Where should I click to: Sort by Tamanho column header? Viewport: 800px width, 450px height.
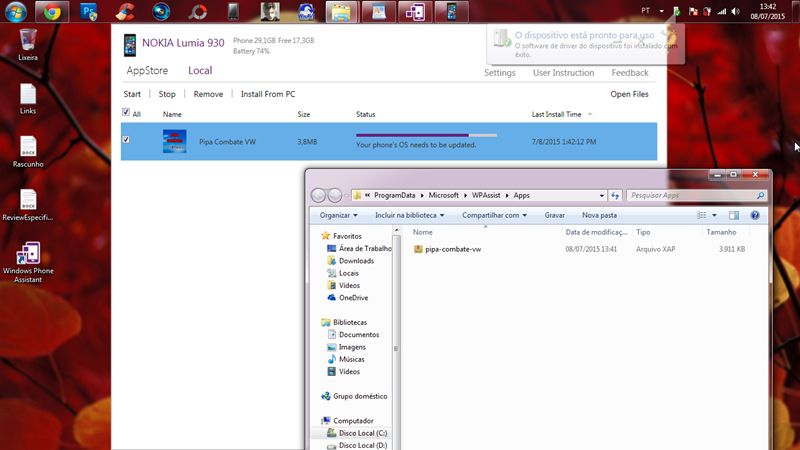[x=721, y=232]
